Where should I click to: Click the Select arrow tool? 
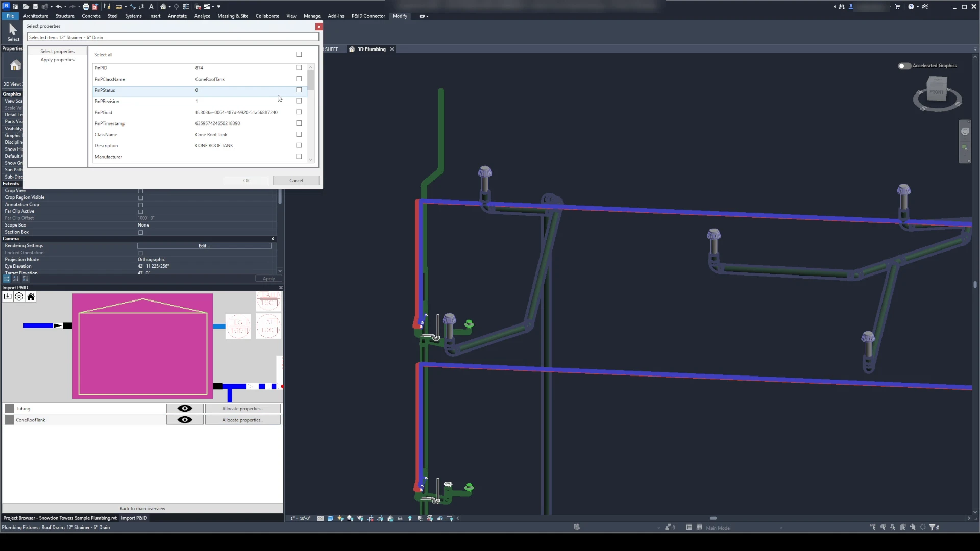click(x=13, y=33)
